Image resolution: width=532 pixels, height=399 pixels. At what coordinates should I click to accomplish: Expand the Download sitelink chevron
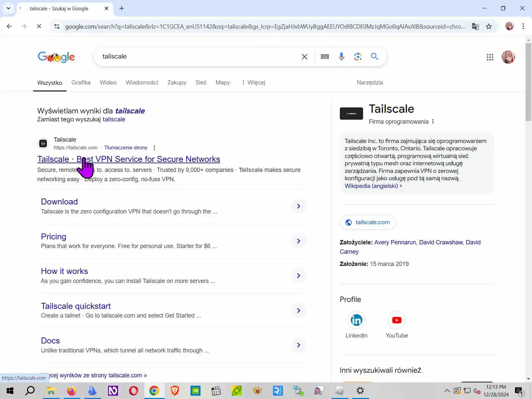(x=299, y=206)
